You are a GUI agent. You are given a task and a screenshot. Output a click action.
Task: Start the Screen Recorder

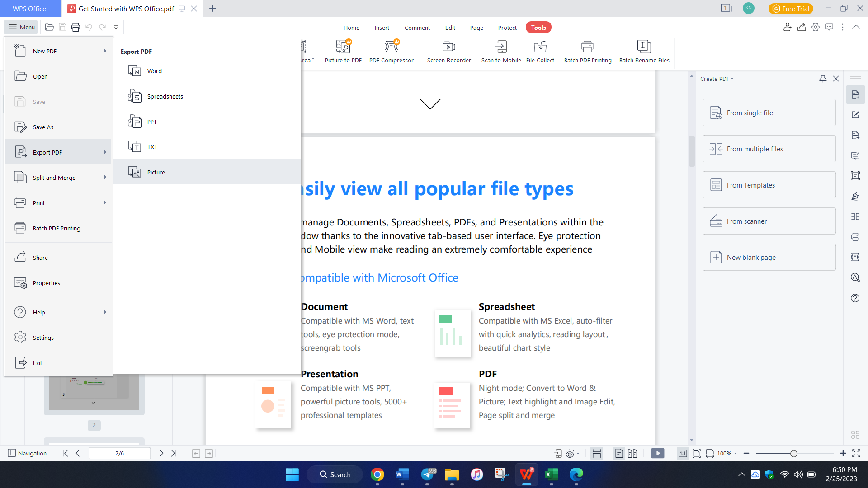click(449, 51)
